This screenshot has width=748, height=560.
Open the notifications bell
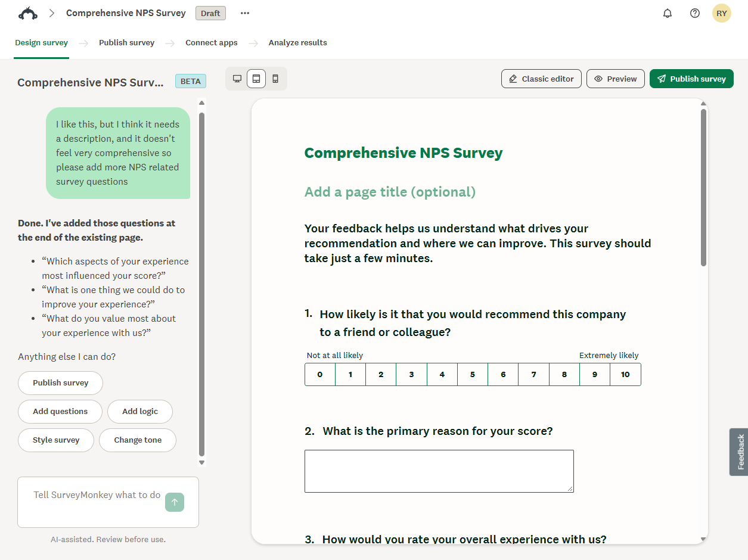[x=668, y=13]
